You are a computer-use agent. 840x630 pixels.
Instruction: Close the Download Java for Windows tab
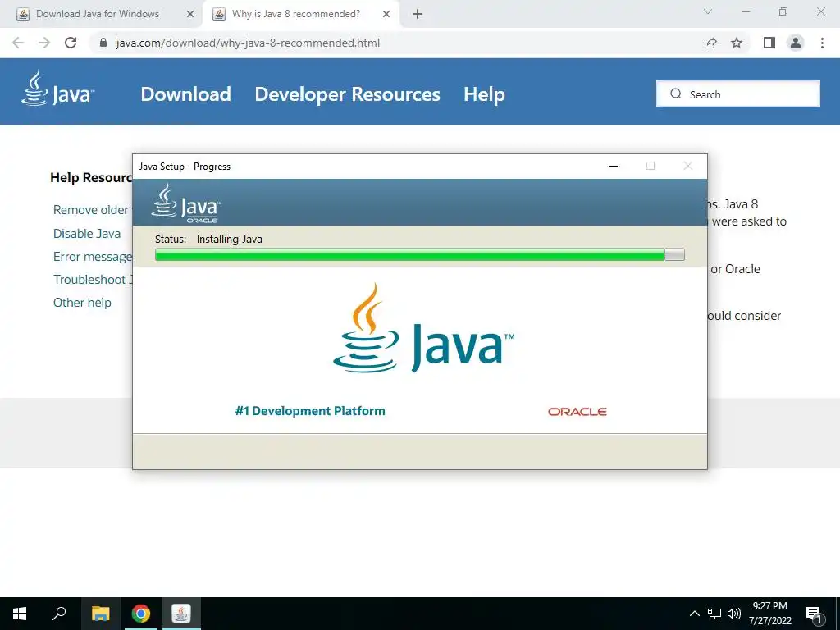(189, 14)
